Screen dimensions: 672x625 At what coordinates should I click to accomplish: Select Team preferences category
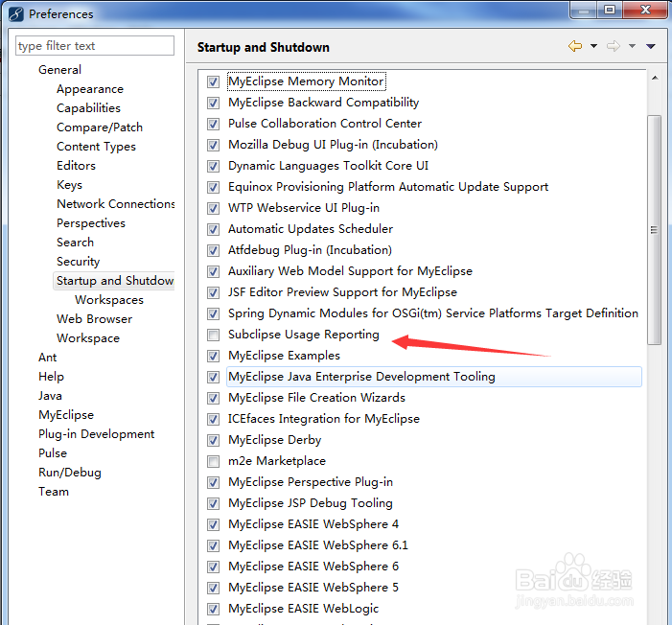[x=53, y=491]
